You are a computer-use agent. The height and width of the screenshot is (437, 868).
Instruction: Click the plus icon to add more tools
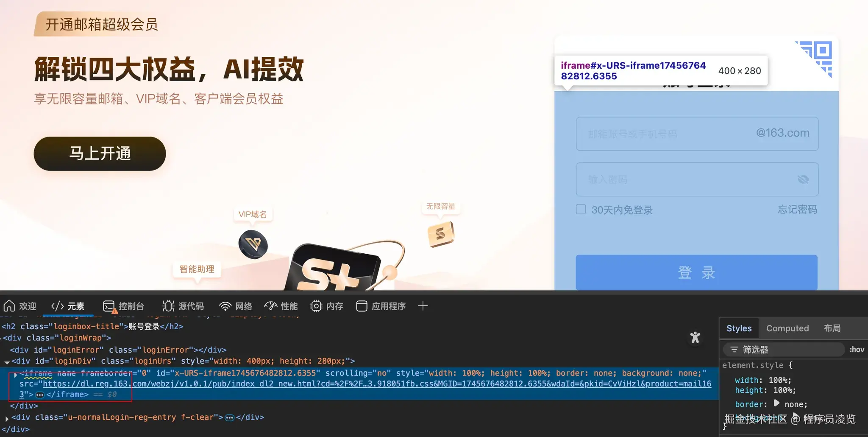point(423,306)
